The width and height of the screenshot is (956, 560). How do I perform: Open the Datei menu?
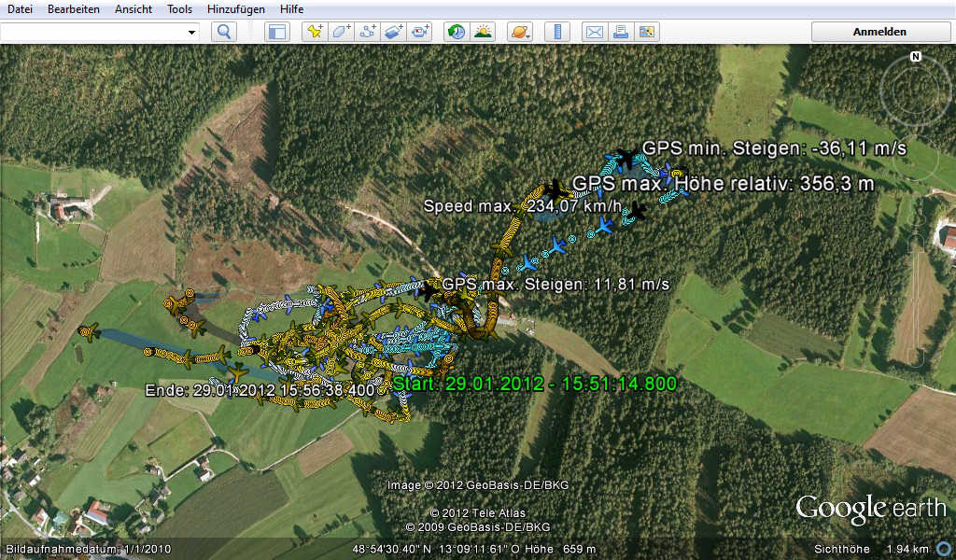pyautogui.click(x=20, y=8)
